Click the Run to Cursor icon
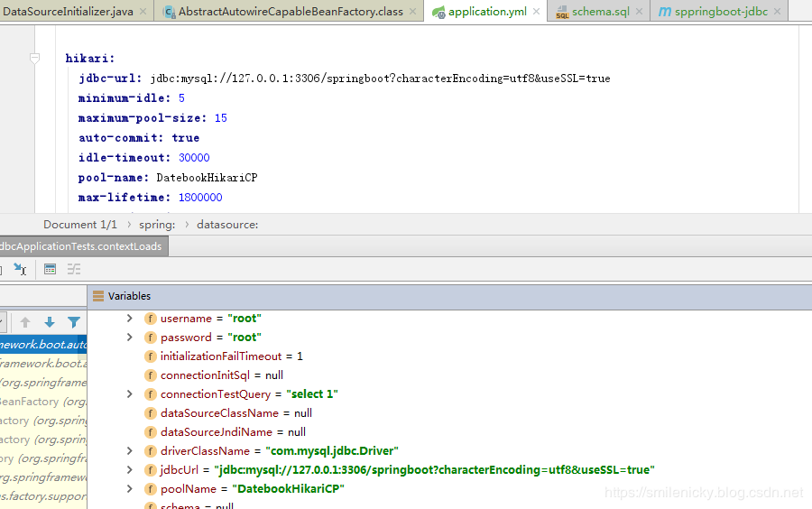812x509 pixels. pyautogui.click(x=20, y=269)
